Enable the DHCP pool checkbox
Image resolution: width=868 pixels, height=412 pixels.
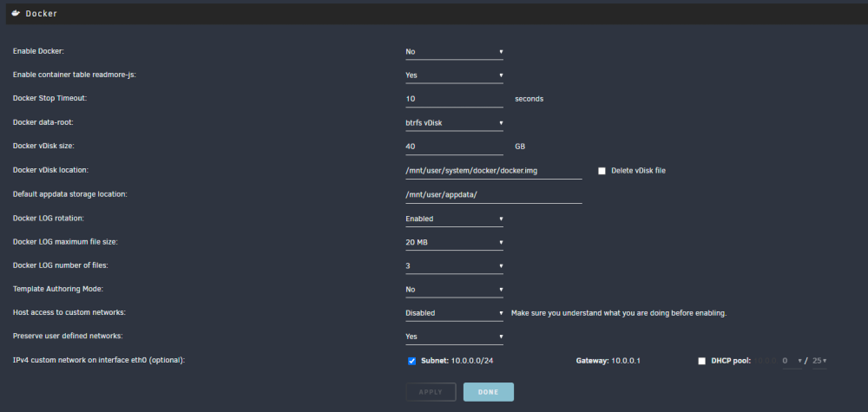click(702, 361)
